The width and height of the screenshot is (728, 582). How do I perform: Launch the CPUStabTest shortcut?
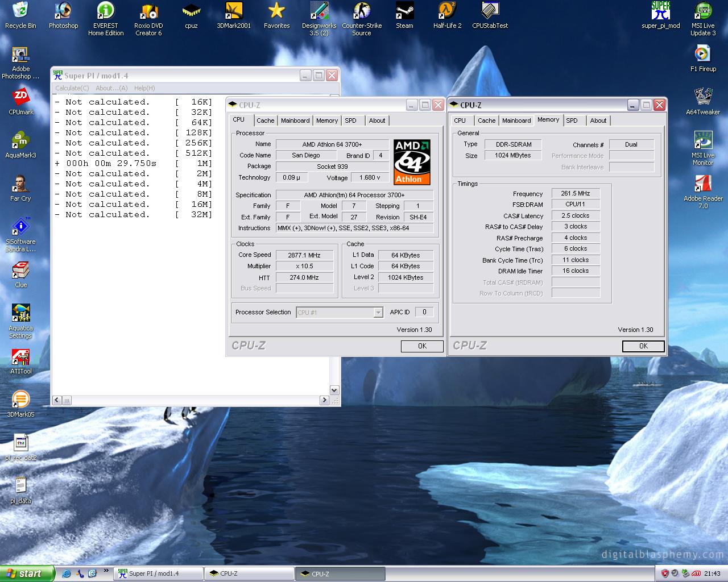(490, 15)
